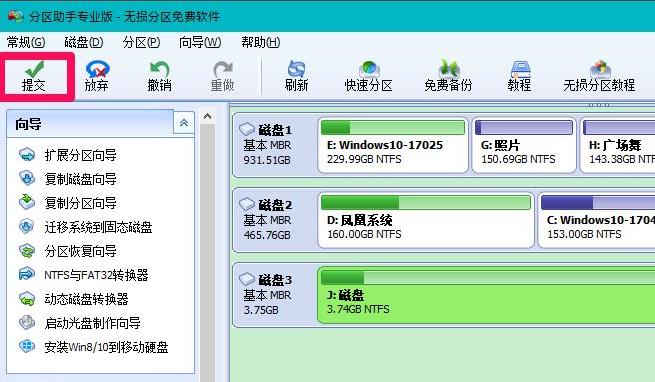
Task: Click the 提交 (Apply) toolbar button
Action: pyautogui.click(x=35, y=77)
